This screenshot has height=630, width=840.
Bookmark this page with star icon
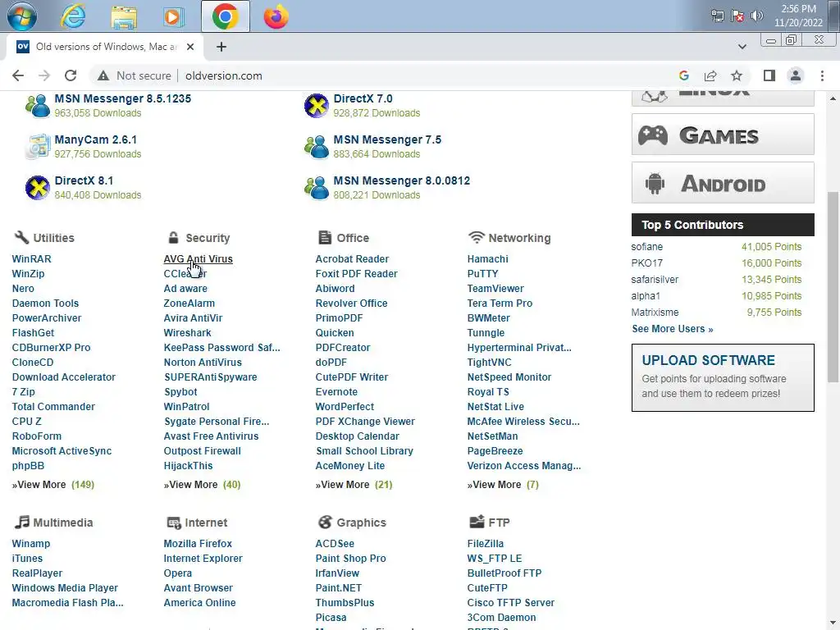(x=737, y=75)
